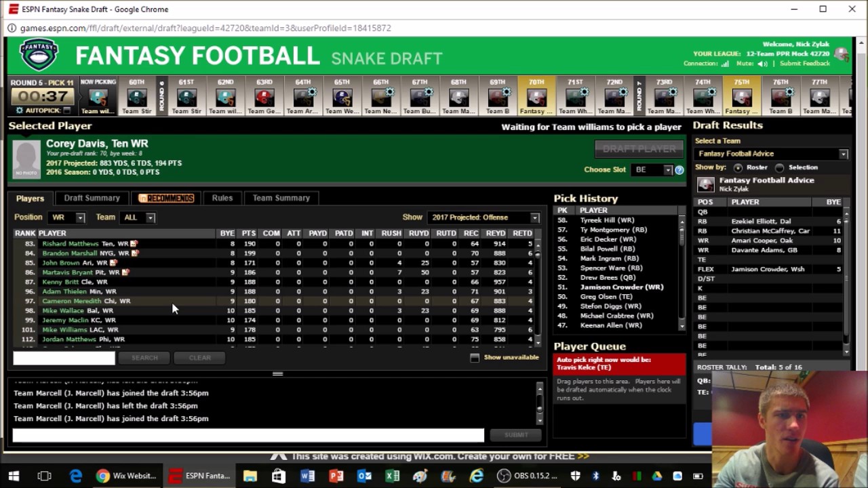The width and height of the screenshot is (868, 488).
Task: Click the Draft Player button
Action: [x=639, y=148]
